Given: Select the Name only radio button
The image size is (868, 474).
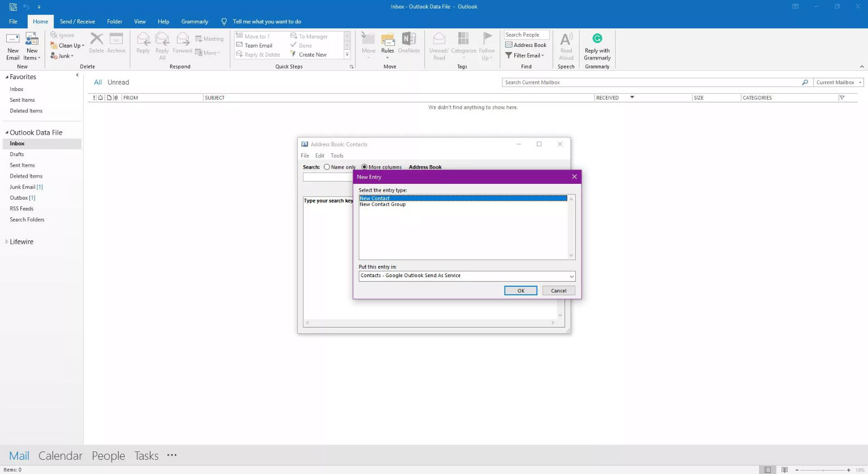Looking at the screenshot, I should (327, 167).
